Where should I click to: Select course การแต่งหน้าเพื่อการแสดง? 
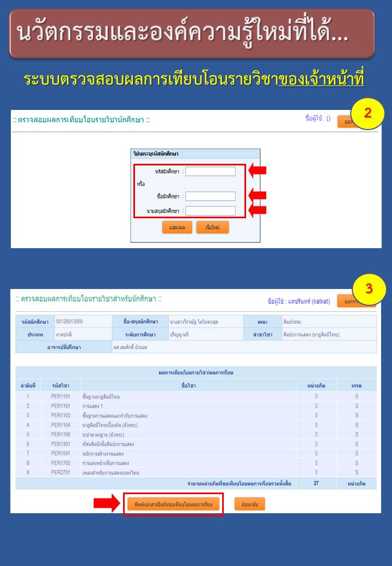pyautogui.click(x=106, y=463)
